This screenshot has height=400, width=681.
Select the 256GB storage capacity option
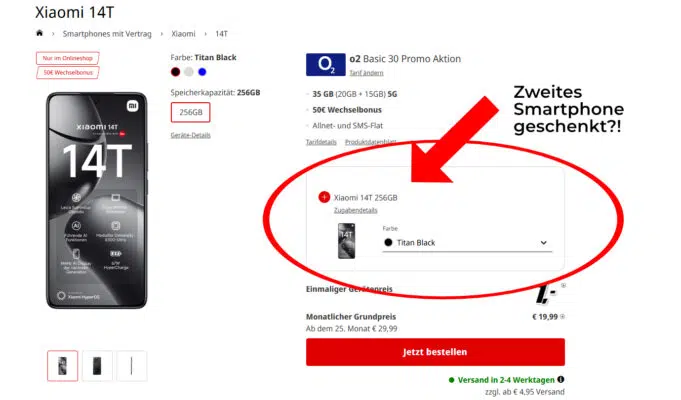point(191,112)
